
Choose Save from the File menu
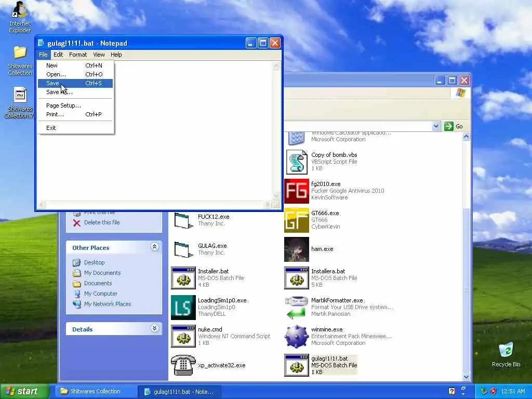(x=75, y=83)
